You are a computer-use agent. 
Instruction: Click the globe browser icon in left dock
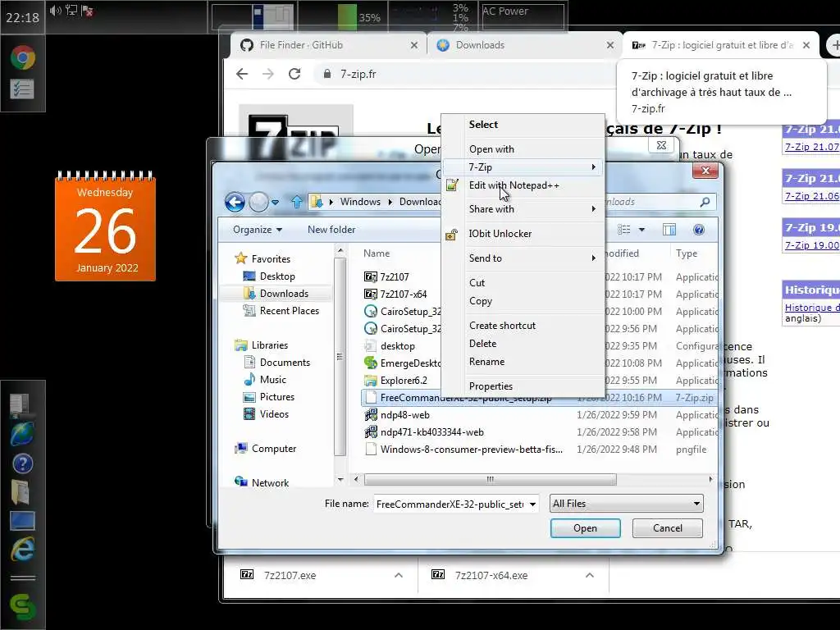[x=22, y=434]
